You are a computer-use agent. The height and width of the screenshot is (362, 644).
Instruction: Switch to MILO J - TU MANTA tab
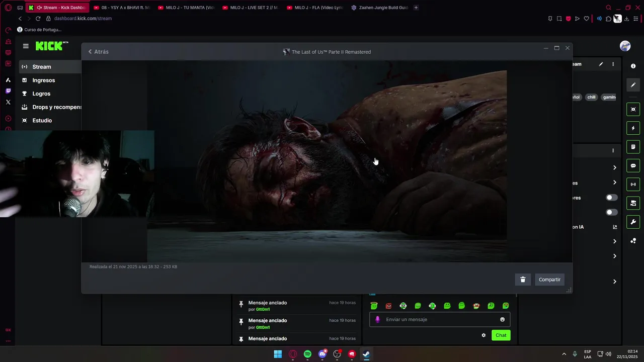point(186,8)
